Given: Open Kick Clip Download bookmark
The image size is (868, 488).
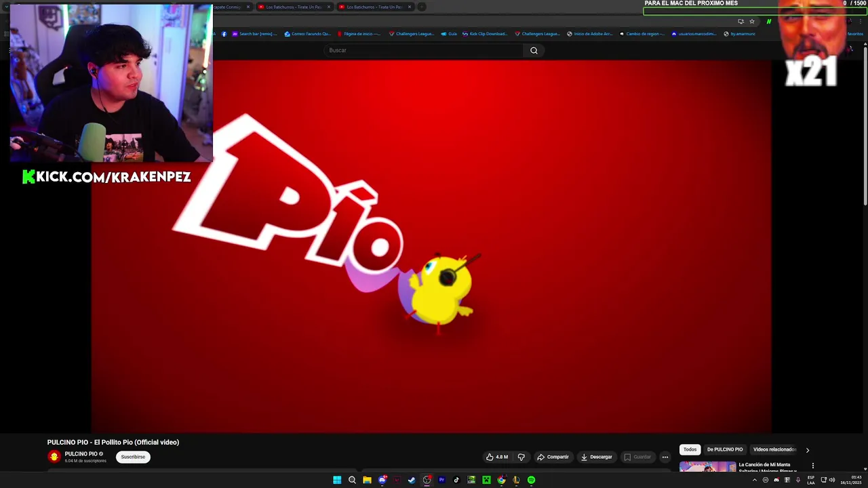Looking at the screenshot, I should pyautogui.click(x=485, y=34).
